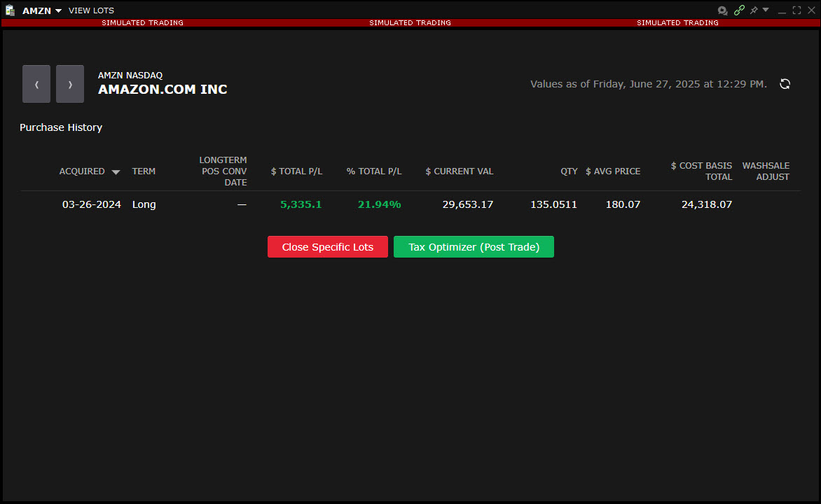Click the % TOTAL P/L column header
Viewport: 821px width, 504px height.
click(374, 171)
